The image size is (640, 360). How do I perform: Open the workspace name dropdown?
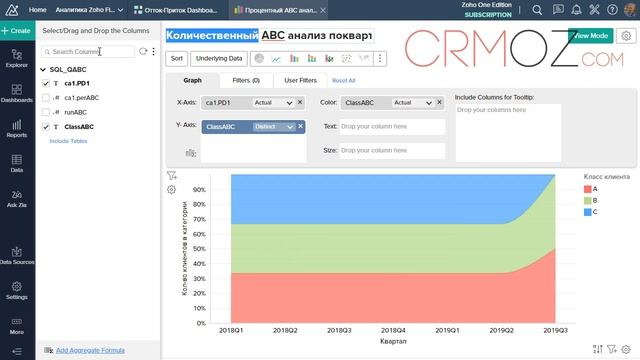[120, 10]
